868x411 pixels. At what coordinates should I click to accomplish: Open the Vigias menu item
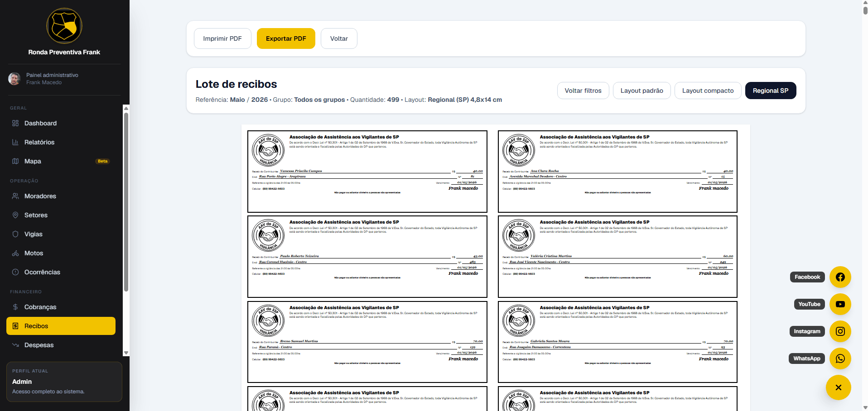[x=61, y=234]
